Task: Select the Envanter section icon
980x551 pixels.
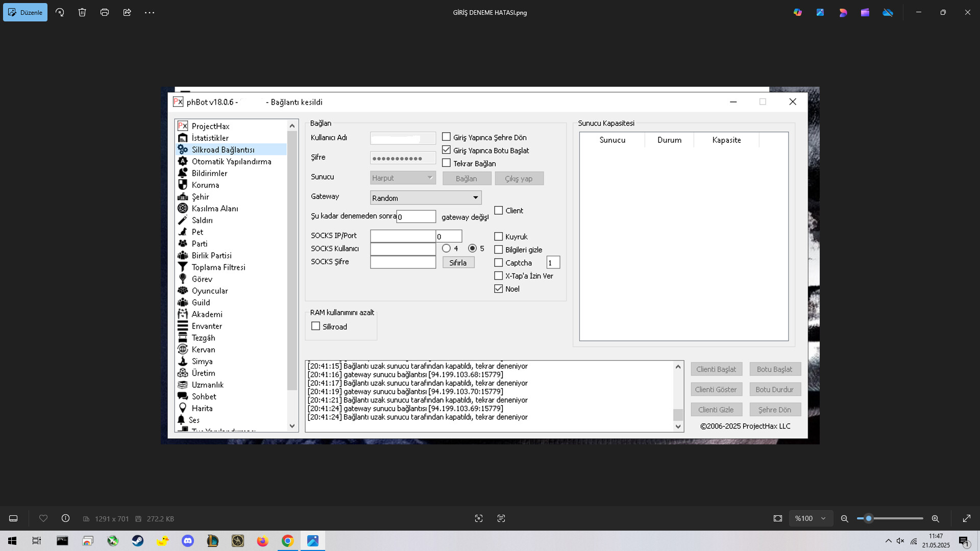Action: (x=183, y=326)
